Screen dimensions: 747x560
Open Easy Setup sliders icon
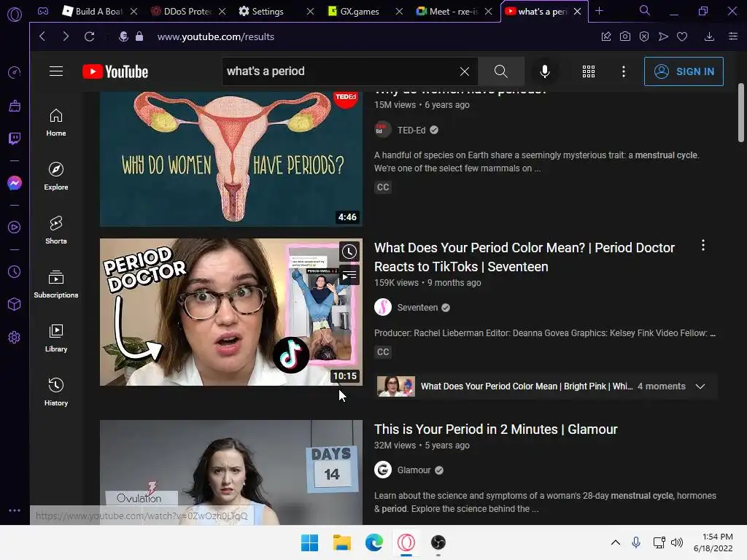point(733,36)
